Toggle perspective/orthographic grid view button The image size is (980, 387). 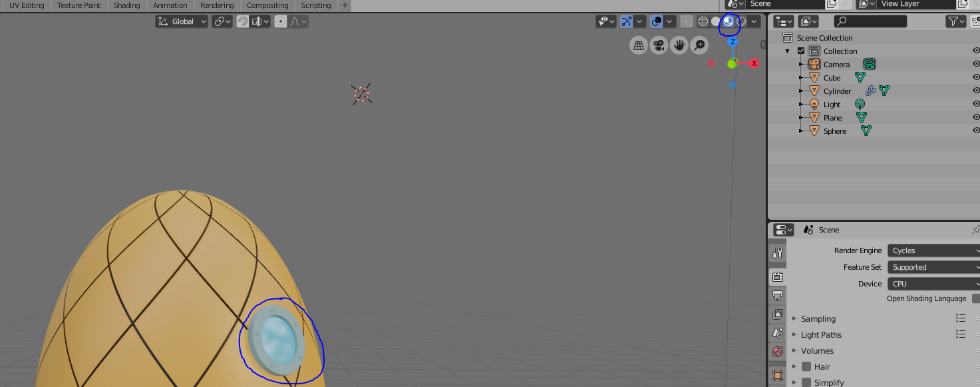click(639, 45)
